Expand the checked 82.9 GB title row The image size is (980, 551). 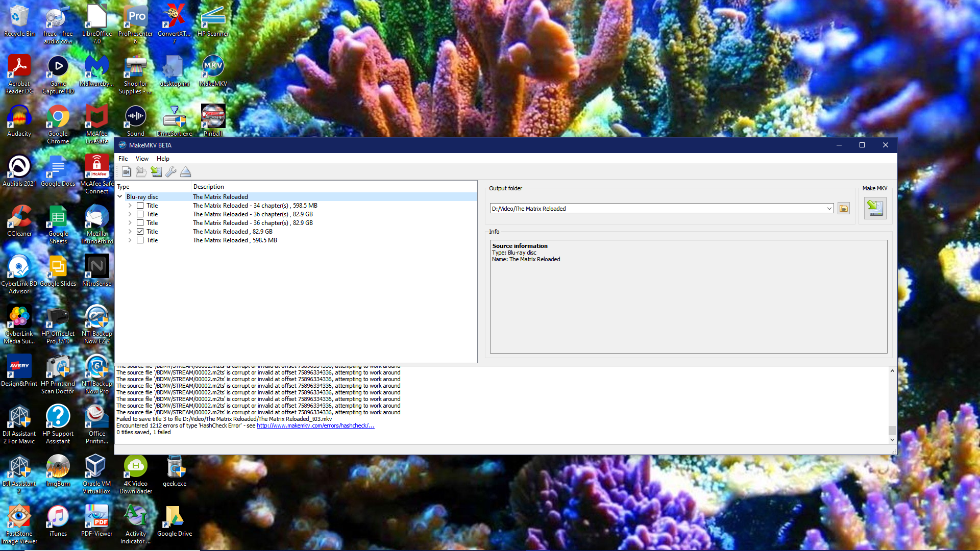tap(130, 232)
